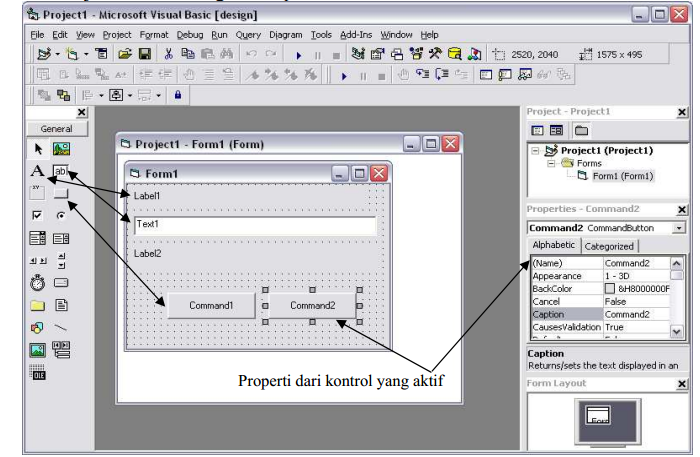Select the CheckBox tool in toolbox
The height and width of the screenshot is (457, 700).
(38, 216)
